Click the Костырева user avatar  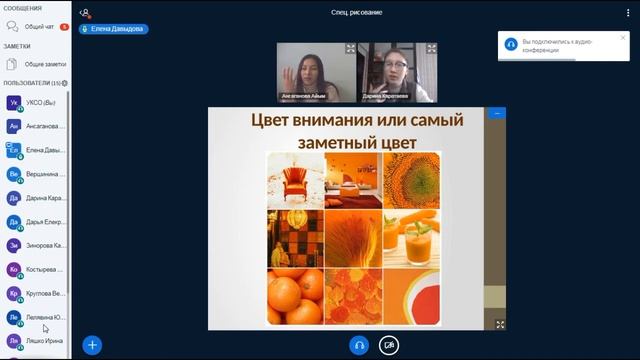pyautogui.click(x=14, y=269)
